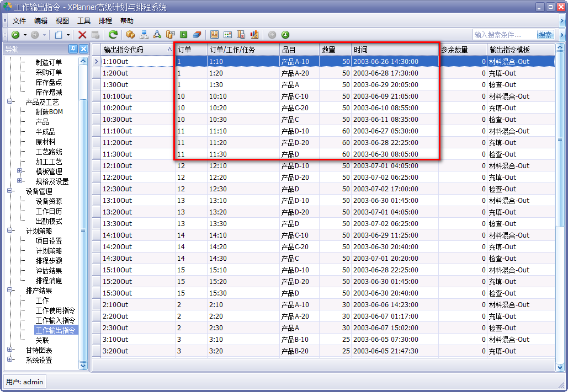Open the 排程 menu

coord(105,20)
